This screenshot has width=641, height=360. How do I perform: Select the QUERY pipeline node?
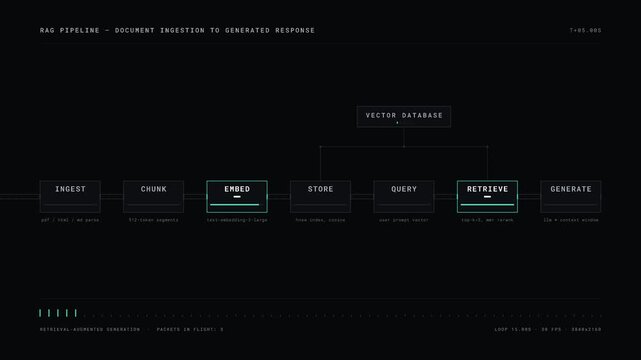pos(404,197)
